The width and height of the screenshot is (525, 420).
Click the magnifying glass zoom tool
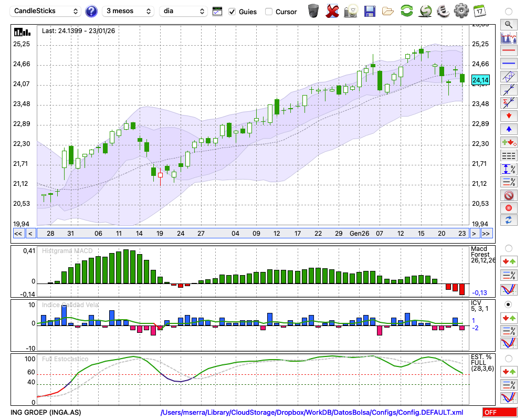click(508, 24)
